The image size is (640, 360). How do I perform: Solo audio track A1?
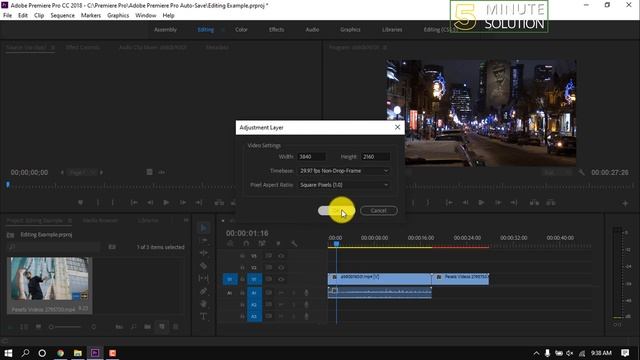[x=293, y=293]
